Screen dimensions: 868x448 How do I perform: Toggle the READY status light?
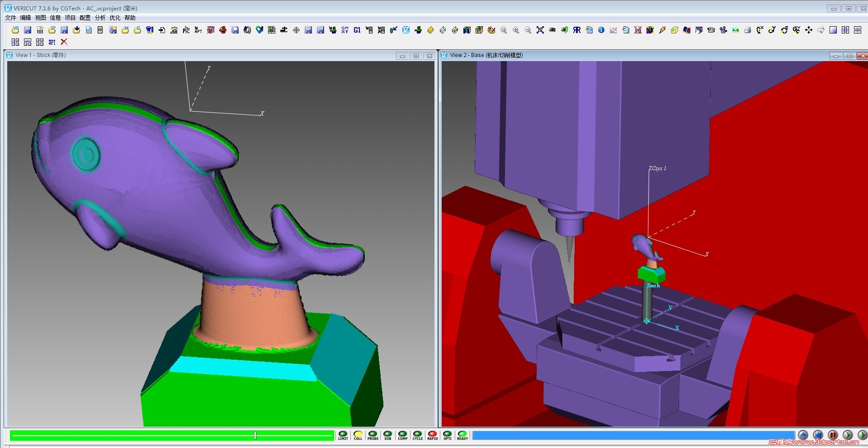pyautogui.click(x=462, y=435)
